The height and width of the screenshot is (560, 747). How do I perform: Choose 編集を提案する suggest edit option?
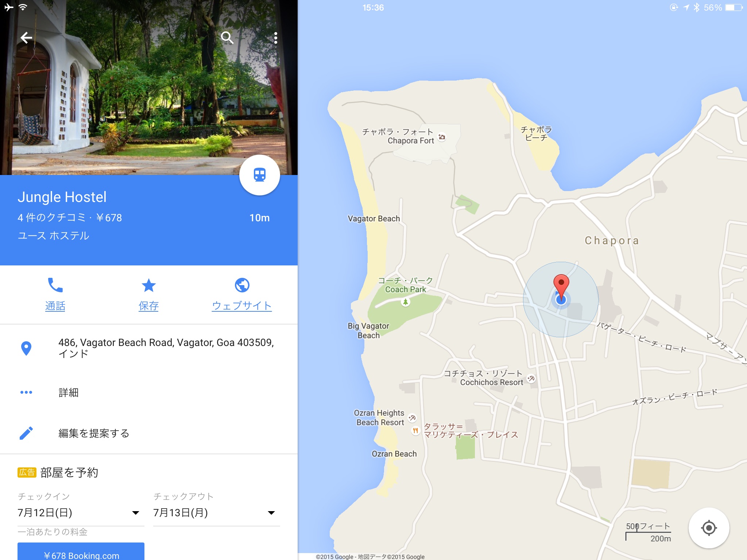click(x=149, y=433)
